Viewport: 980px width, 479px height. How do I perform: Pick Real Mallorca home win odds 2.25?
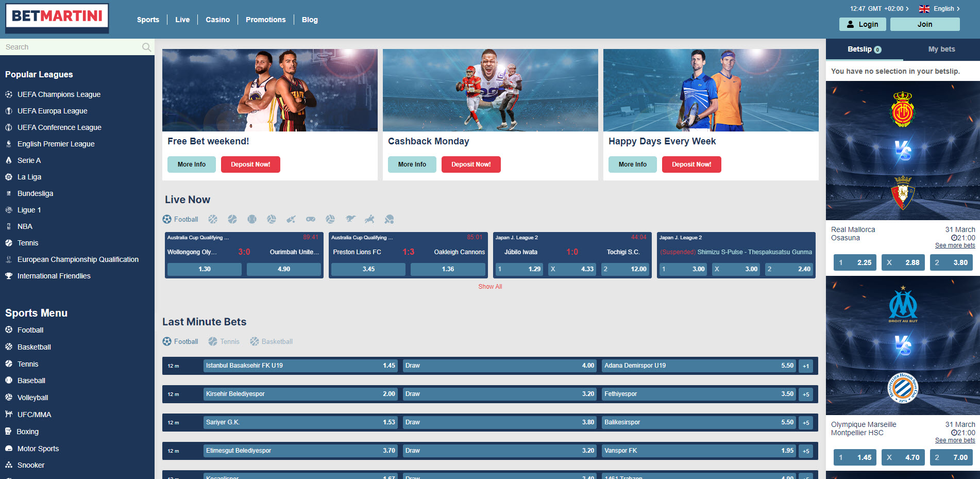[x=855, y=262]
